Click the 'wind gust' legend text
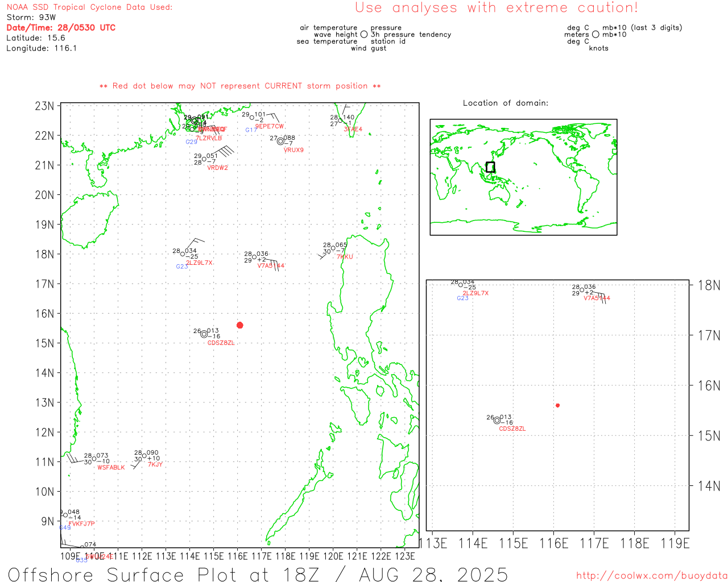The image size is (728, 582). (x=369, y=48)
